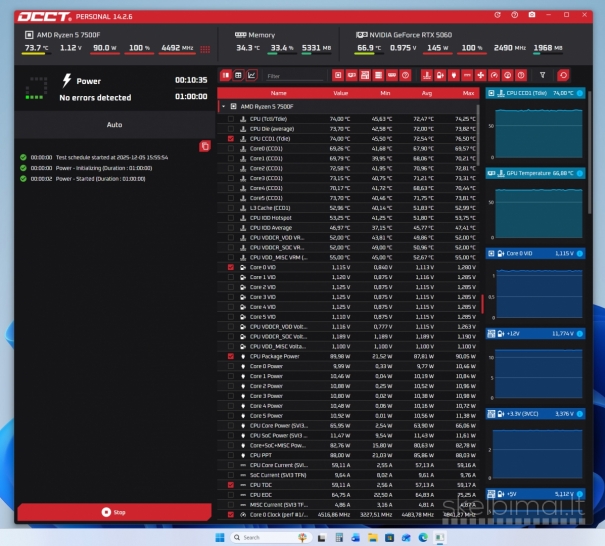Stop the running power test

[114, 512]
